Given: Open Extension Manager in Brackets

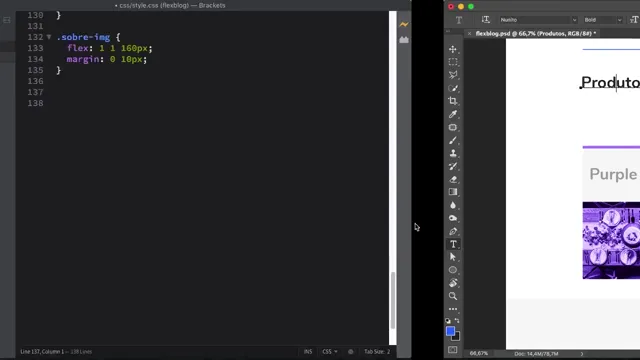Looking at the screenshot, I should tap(404, 40).
